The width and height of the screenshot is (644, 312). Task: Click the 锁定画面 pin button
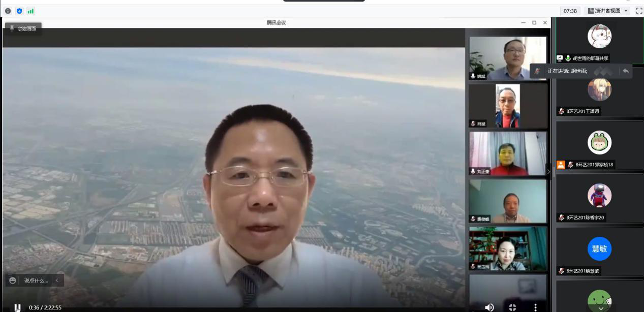pyautogui.click(x=23, y=29)
